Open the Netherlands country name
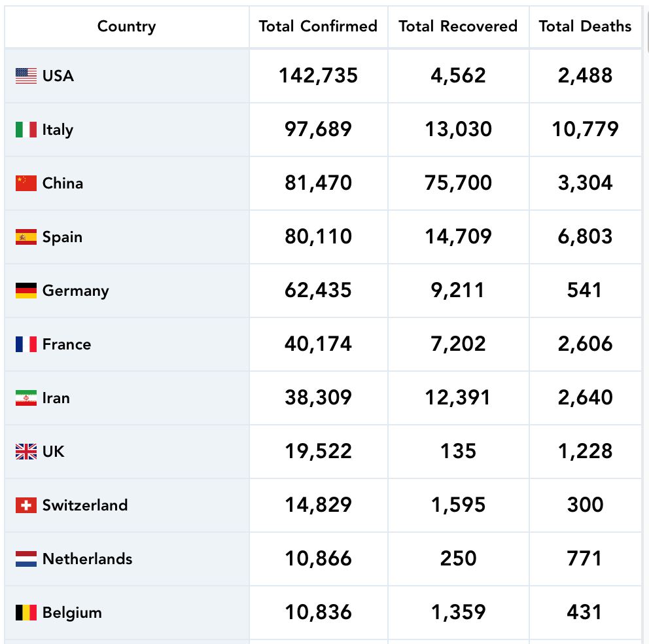The height and width of the screenshot is (644, 649). click(x=87, y=559)
